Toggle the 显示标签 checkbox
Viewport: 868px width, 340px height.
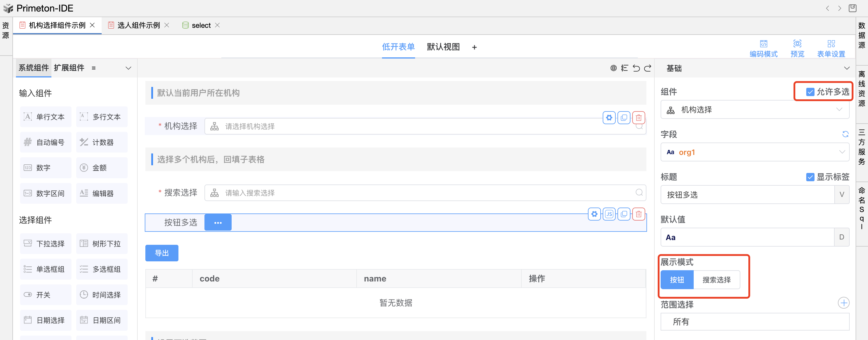coord(810,177)
